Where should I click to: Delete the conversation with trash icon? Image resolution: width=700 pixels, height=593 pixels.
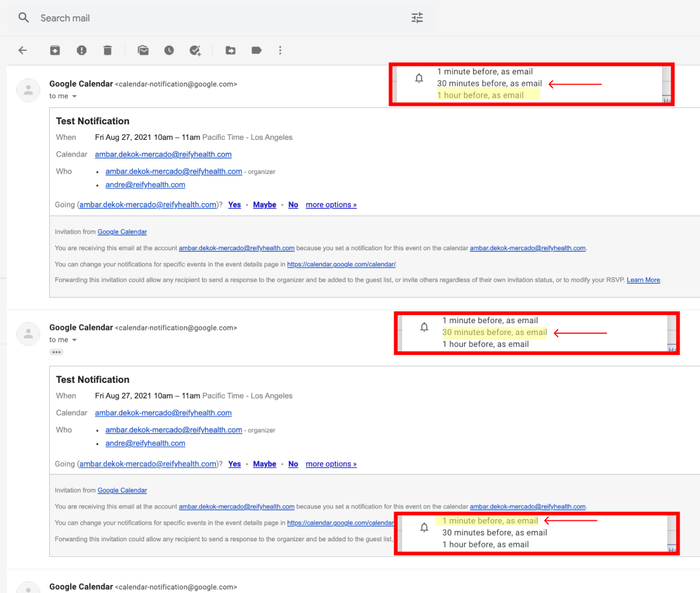click(x=108, y=50)
